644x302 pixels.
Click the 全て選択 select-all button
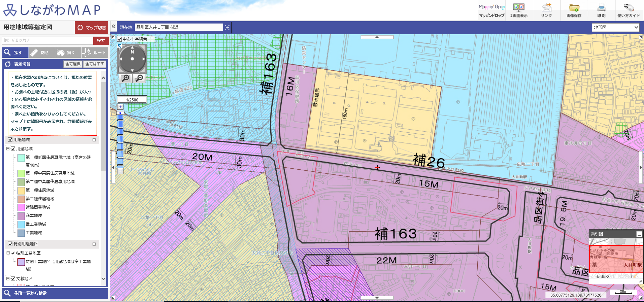[x=73, y=64]
